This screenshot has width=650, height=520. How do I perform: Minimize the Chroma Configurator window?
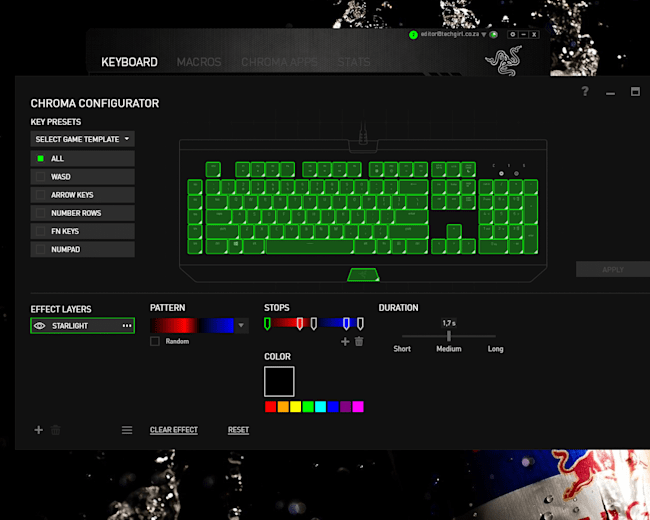(x=610, y=93)
